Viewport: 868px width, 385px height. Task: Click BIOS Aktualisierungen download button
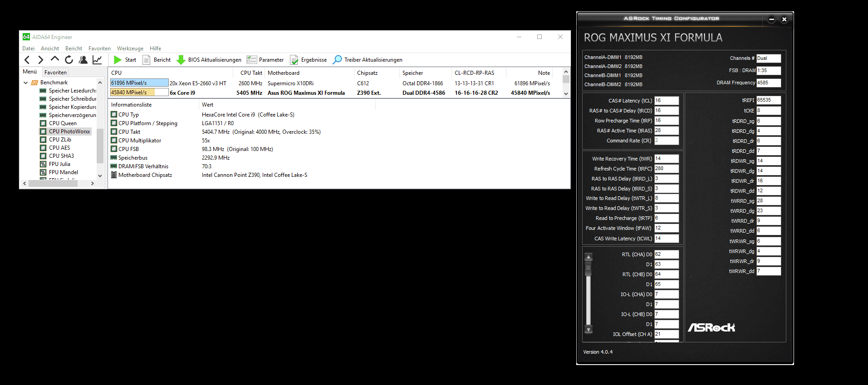pyautogui.click(x=209, y=60)
